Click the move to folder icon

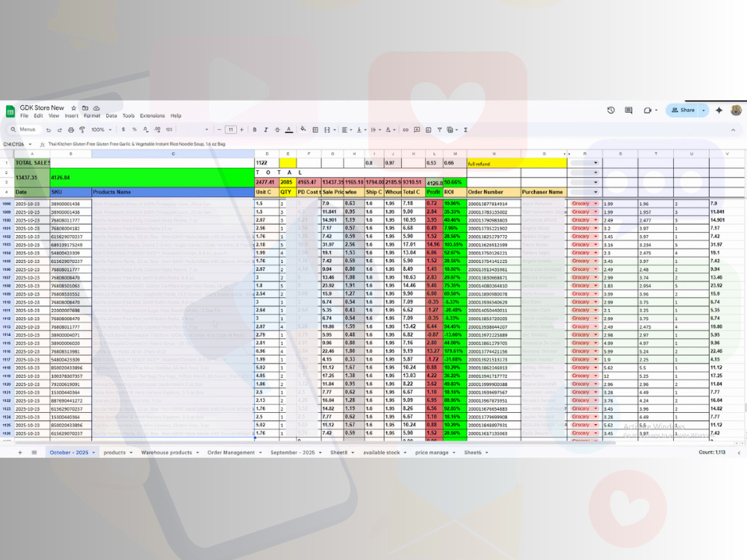pyautogui.click(x=85, y=108)
